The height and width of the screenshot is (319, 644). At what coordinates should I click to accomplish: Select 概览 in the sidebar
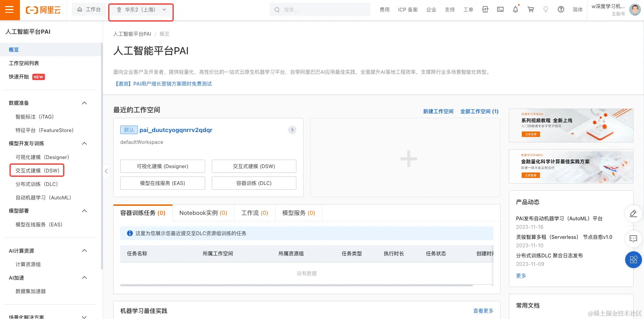[51, 50]
